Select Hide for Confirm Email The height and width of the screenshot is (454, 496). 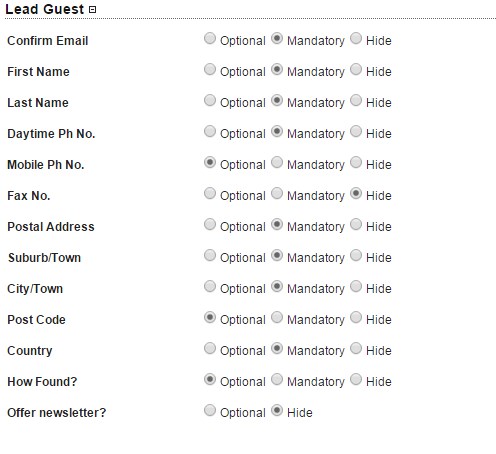[356, 38]
